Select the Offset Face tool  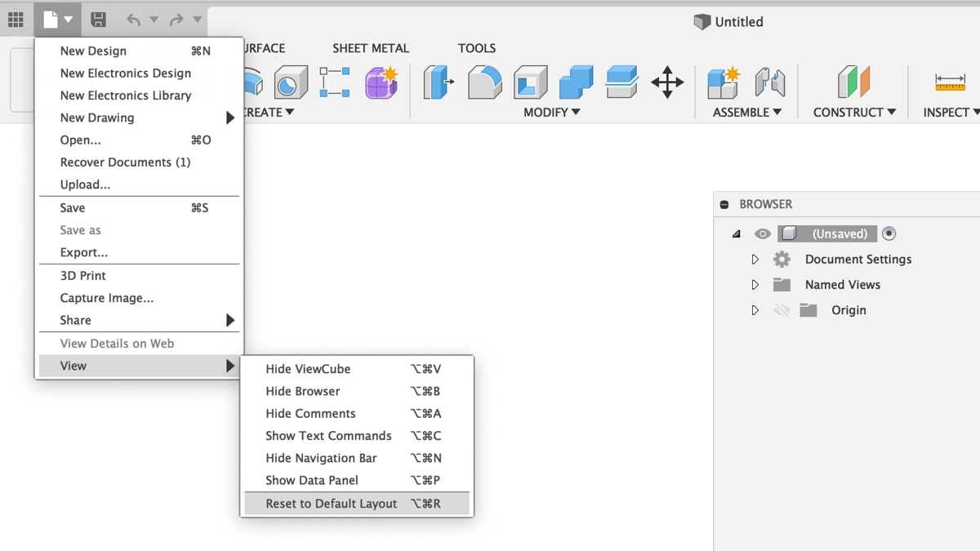[622, 82]
